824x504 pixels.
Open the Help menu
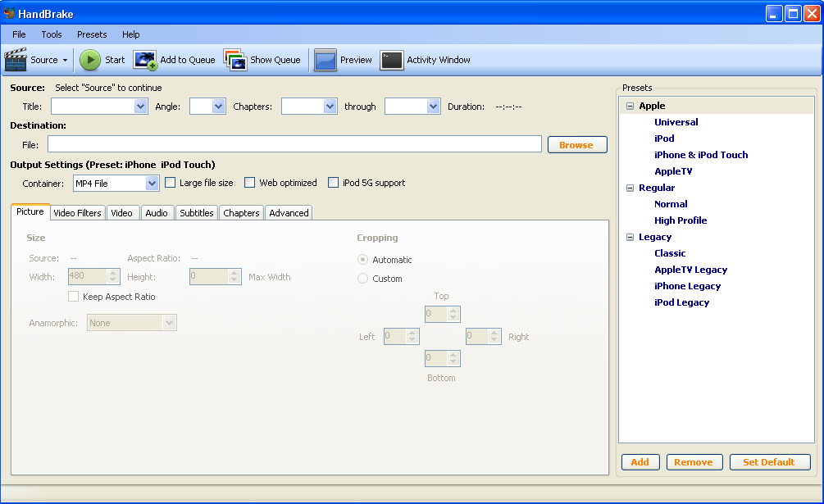pos(131,34)
